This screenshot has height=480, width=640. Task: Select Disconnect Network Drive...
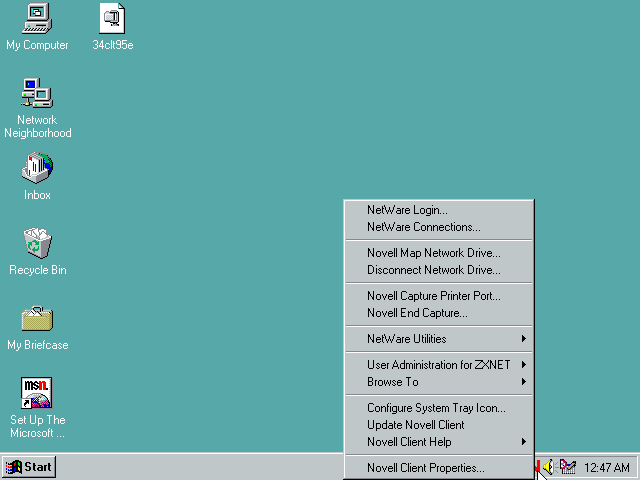coord(439,270)
